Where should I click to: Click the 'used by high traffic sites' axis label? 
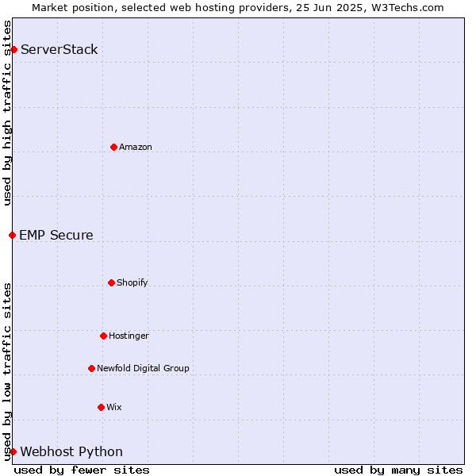tap(7, 113)
